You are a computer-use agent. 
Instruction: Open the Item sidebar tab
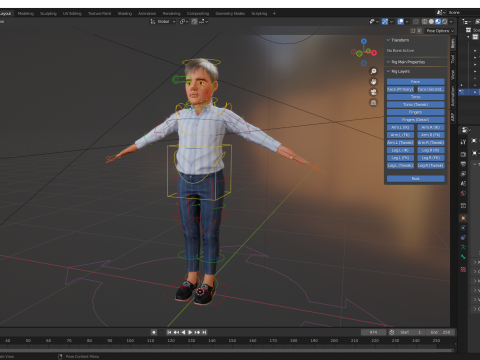(453, 44)
